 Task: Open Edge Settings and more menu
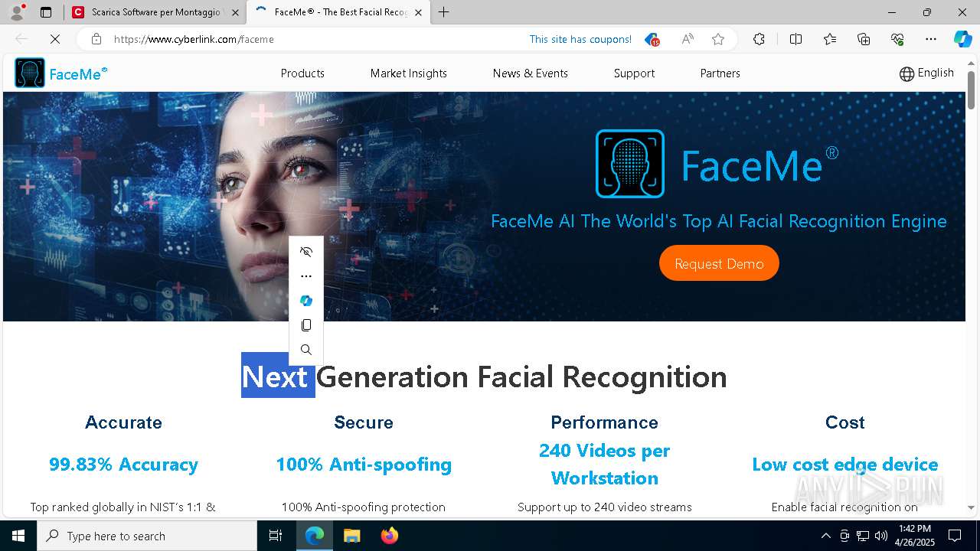click(x=931, y=39)
